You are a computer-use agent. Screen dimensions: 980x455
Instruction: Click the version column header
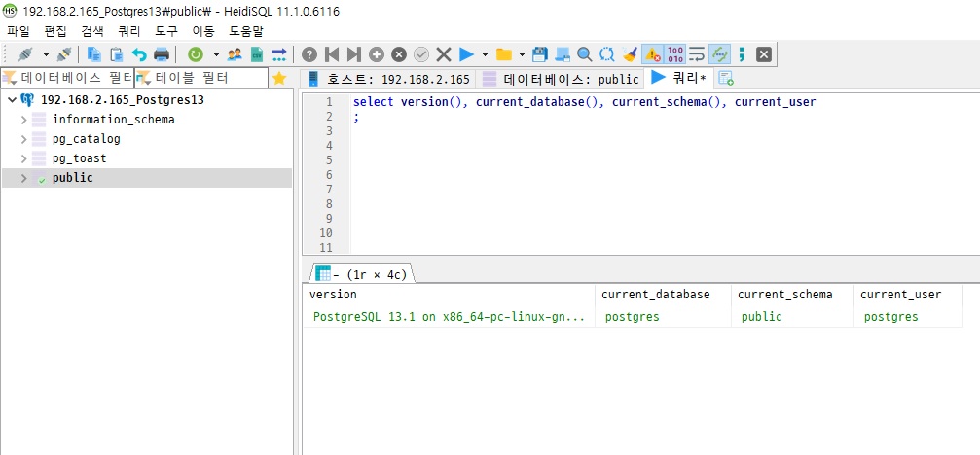tap(449, 295)
